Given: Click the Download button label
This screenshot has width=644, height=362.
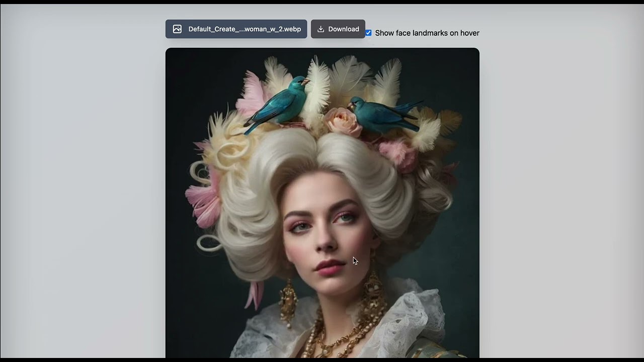Looking at the screenshot, I should [344, 29].
